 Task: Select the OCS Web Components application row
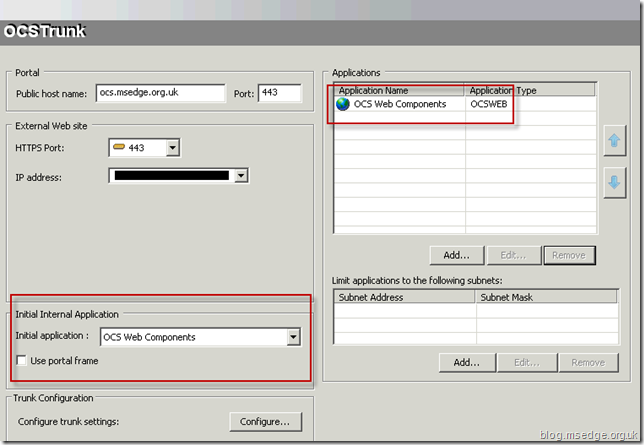465,104
